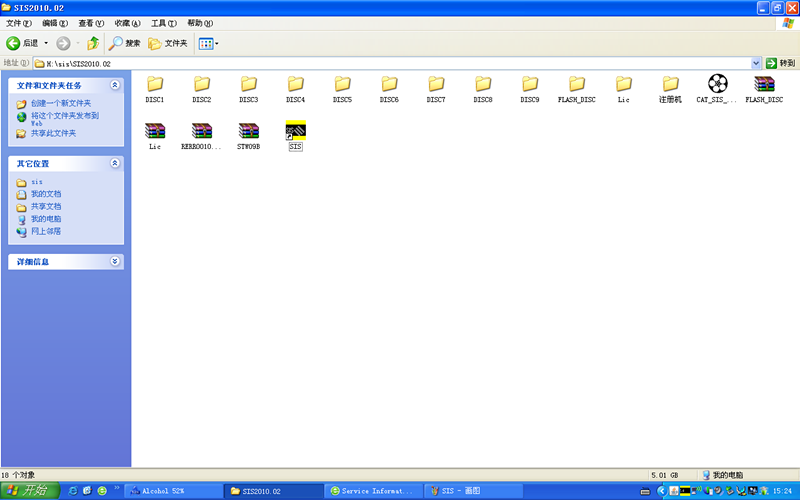This screenshot has height=500, width=800.
Task: Expand the 详细信息 panel
Action: pos(115,261)
